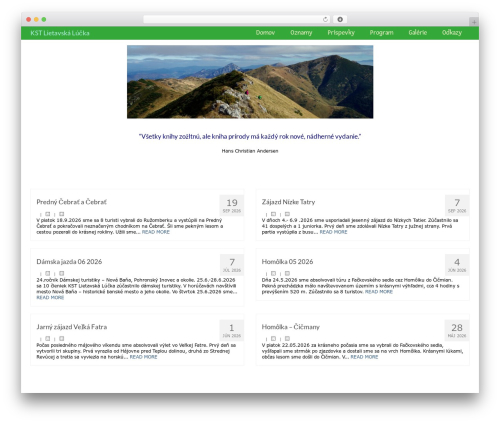Open the post titled Homôlka – Čičmany
The height and width of the screenshot is (423, 500).
[x=291, y=327]
